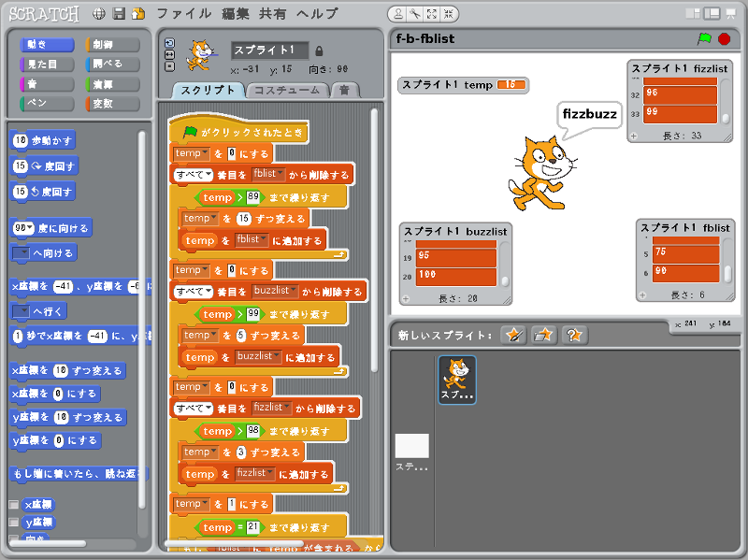This screenshot has height=560, width=748.
Task: Click the share project icon in top bar
Action: pyautogui.click(x=138, y=14)
